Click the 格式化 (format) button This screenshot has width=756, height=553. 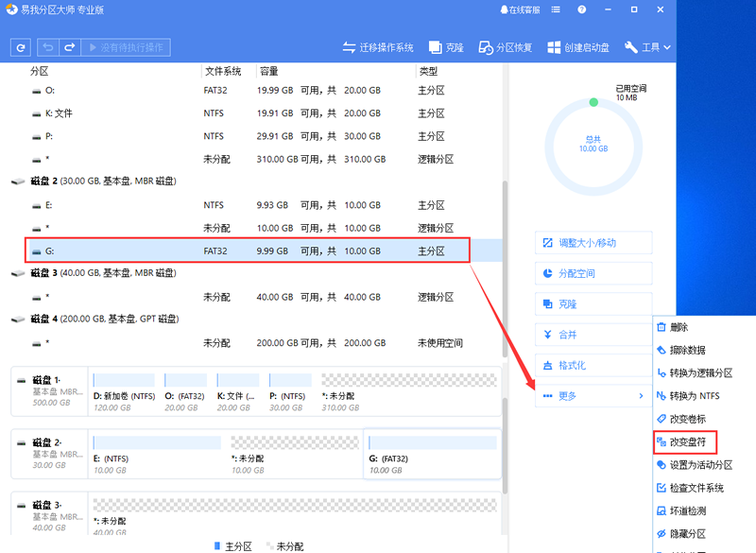pos(593,365)
